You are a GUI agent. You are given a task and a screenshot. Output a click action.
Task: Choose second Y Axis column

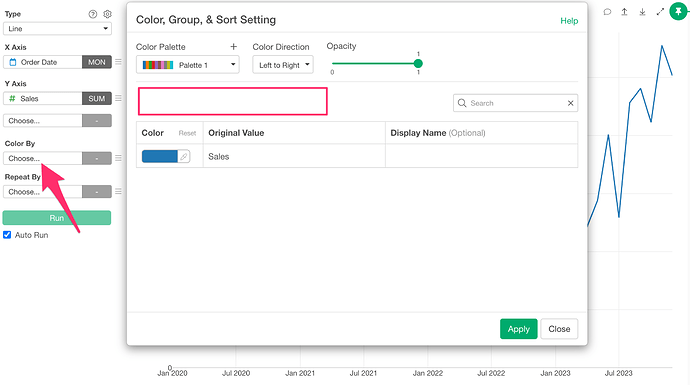(x=43, y=121)
